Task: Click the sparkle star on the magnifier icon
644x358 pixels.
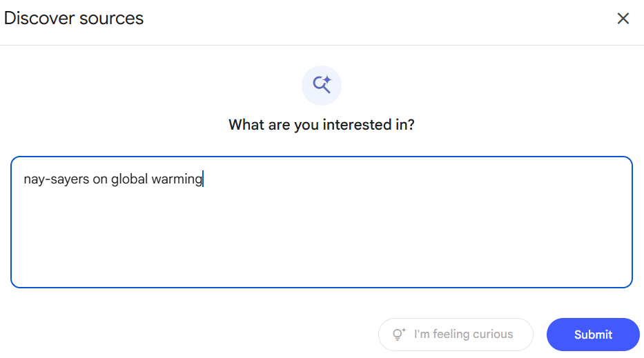Action: pyautogui.click(x=327, y=79)
